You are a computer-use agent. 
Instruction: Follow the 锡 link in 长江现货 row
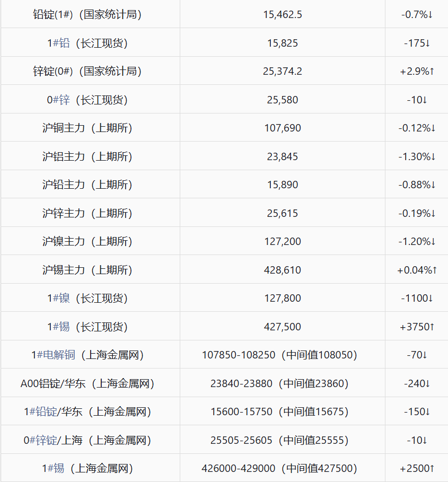click(x=65, y=327)
